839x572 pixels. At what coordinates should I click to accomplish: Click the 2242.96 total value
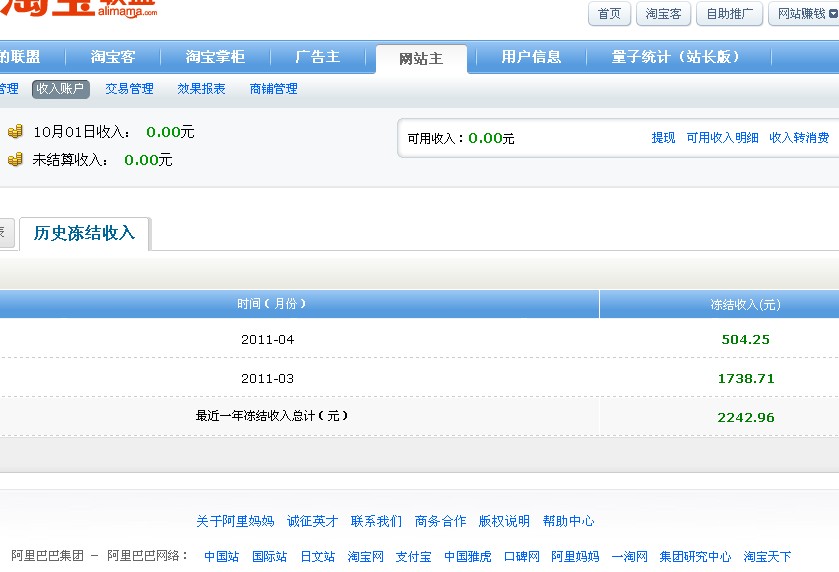pos(746,417)
